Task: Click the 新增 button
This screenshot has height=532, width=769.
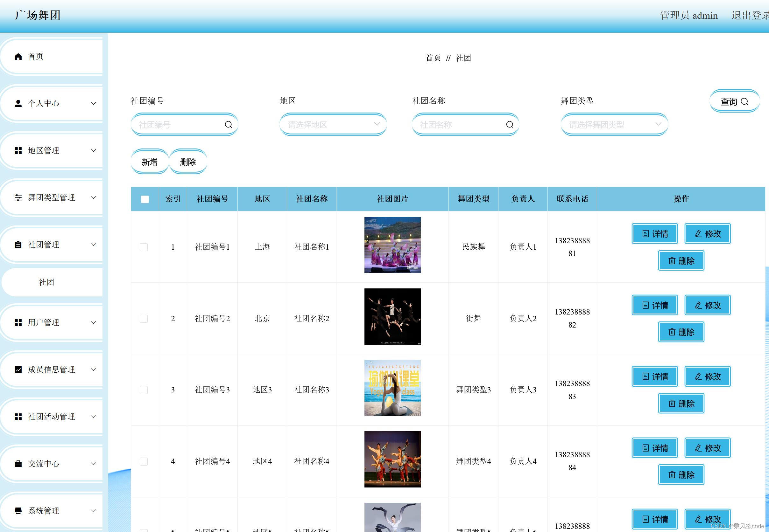Action: click(150, 162)
